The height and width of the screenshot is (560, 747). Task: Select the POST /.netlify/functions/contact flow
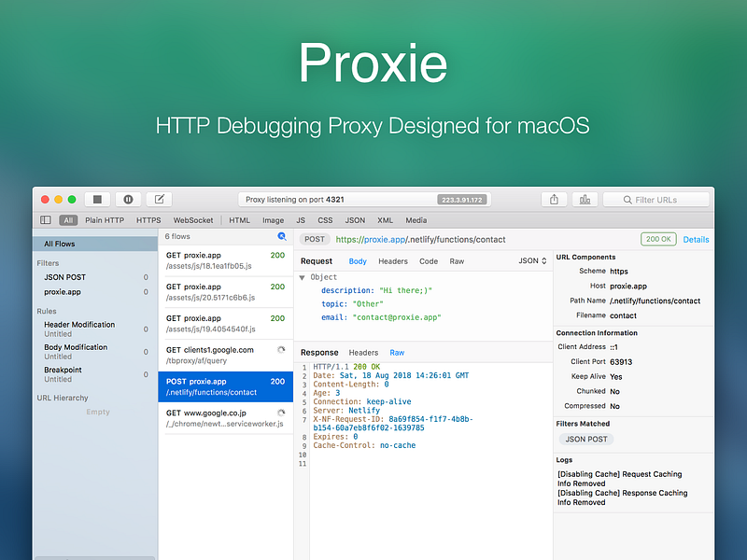point(225,386)
